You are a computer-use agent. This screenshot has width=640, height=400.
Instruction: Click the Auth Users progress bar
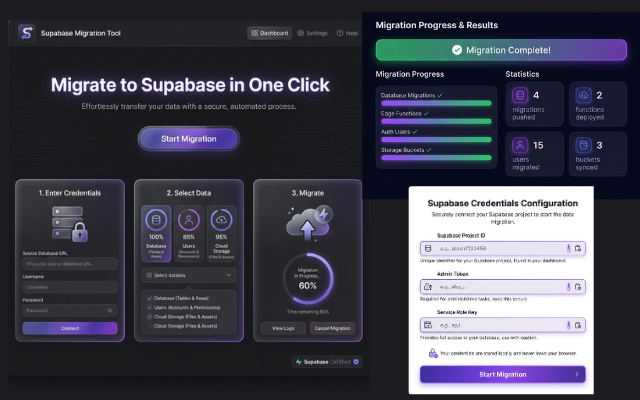[436, 140]
